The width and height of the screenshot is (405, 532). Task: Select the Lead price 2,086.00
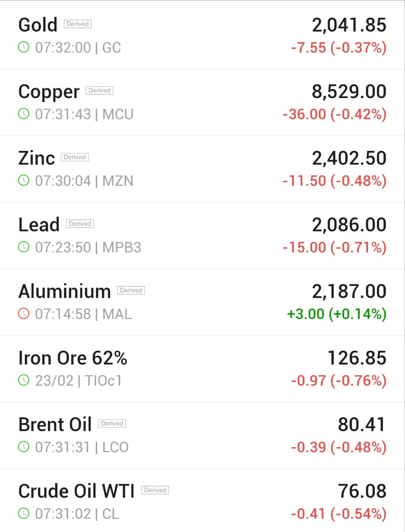tap(349, 225)
